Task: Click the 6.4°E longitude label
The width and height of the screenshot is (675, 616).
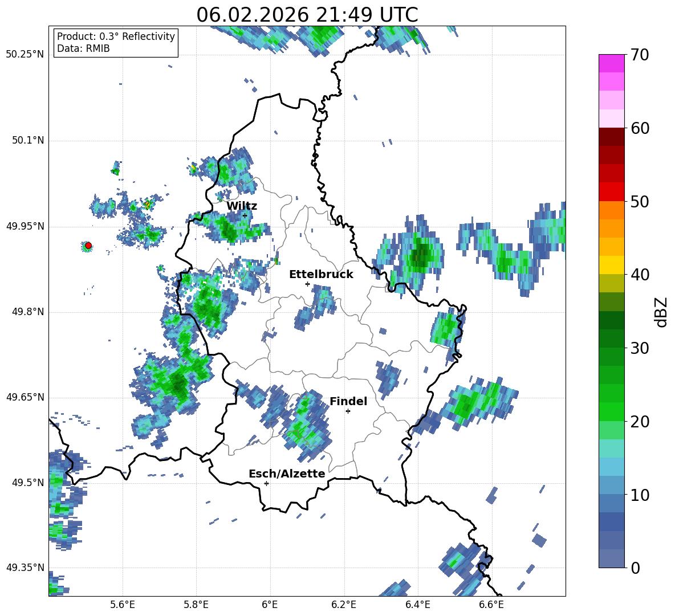Action: tap(417, 605)
